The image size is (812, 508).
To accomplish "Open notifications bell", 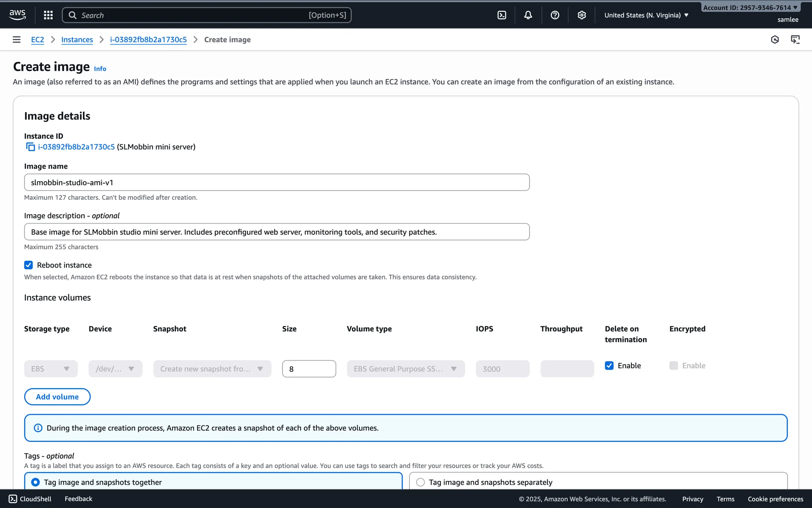I will point(528,15).
